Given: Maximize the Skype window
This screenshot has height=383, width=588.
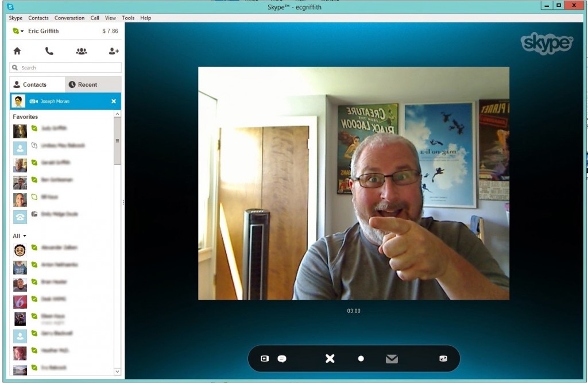Looking at the screenshot, I should pos(559,5).
